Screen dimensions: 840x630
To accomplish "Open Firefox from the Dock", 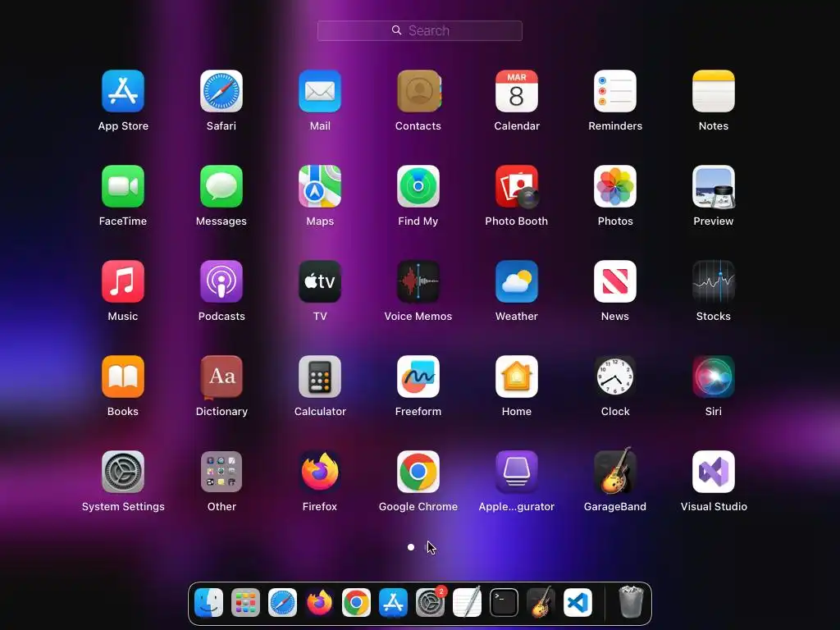I will (x=319, y=603).
